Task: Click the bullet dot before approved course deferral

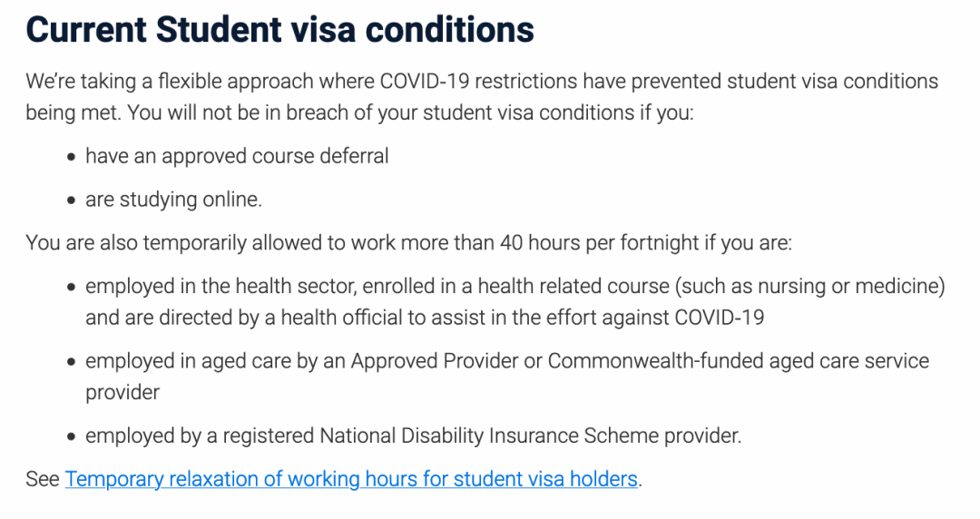Action: (72, 157)
